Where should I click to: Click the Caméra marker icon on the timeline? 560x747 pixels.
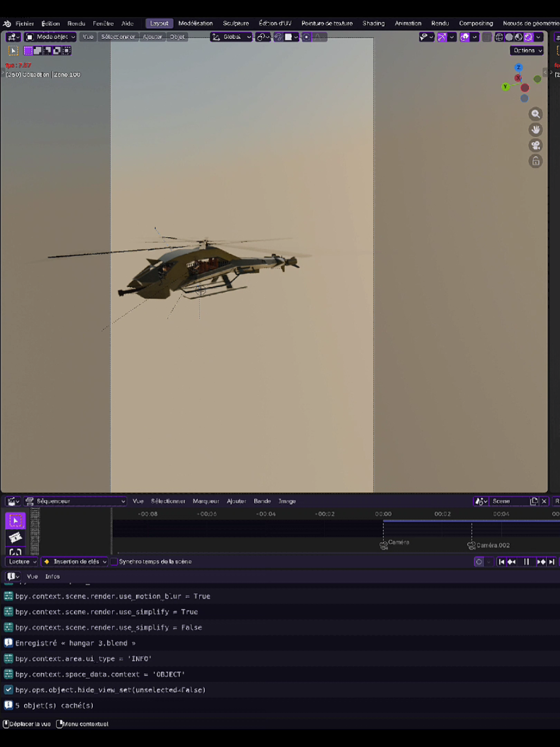pyautogui.click(x=384, y=546)
